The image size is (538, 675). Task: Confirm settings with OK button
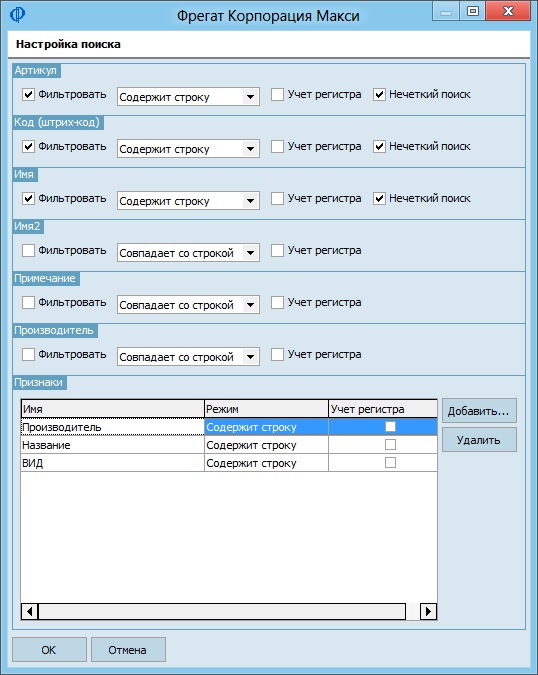(x=49, y=650)
